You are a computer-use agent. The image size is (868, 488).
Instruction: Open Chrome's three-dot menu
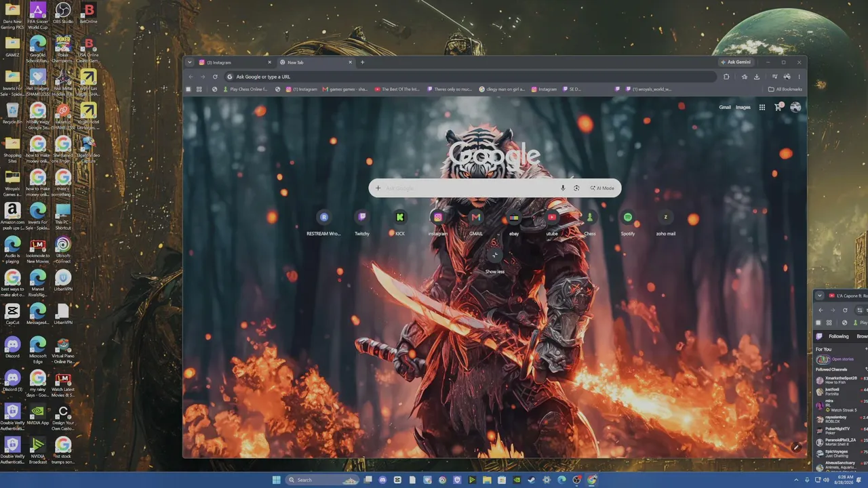(x=799, y=77)
